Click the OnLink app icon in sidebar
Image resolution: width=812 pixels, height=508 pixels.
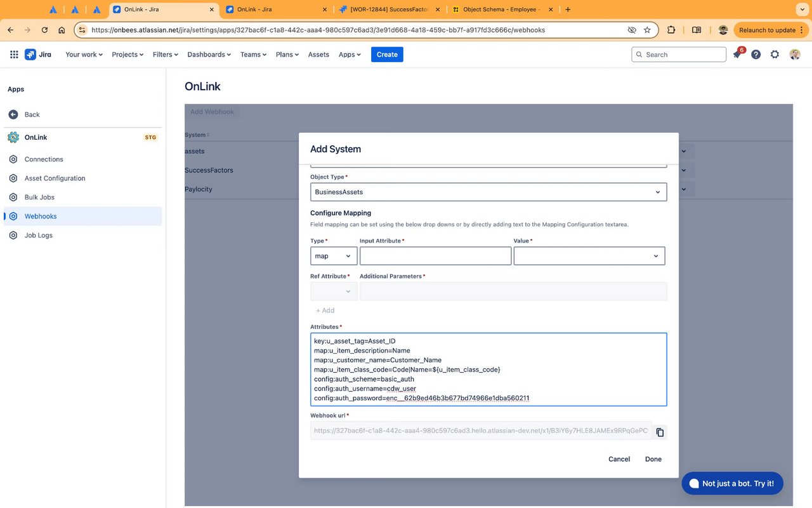click(13, 137)
